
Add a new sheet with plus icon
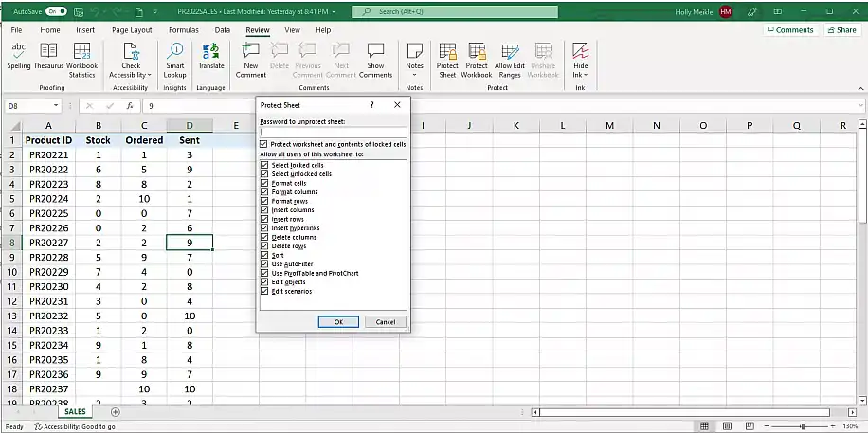[116, 412]
